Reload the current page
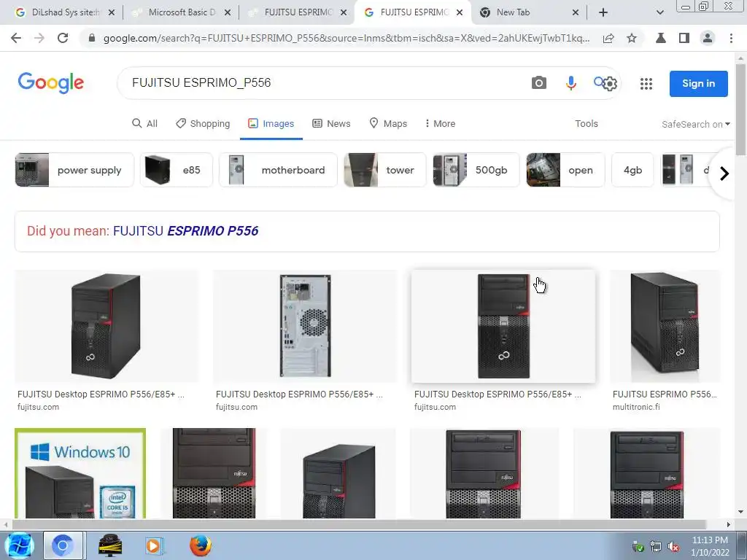 (x=63, y=38)
